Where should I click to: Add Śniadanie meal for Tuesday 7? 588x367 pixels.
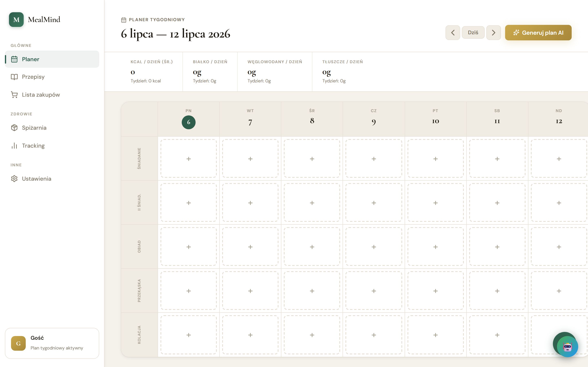pyautogui.click(x=250, y=158)
